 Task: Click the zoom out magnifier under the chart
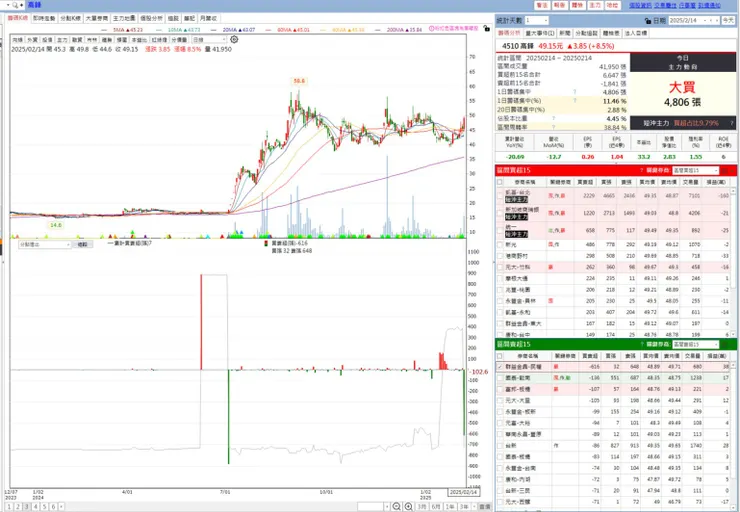396,506
